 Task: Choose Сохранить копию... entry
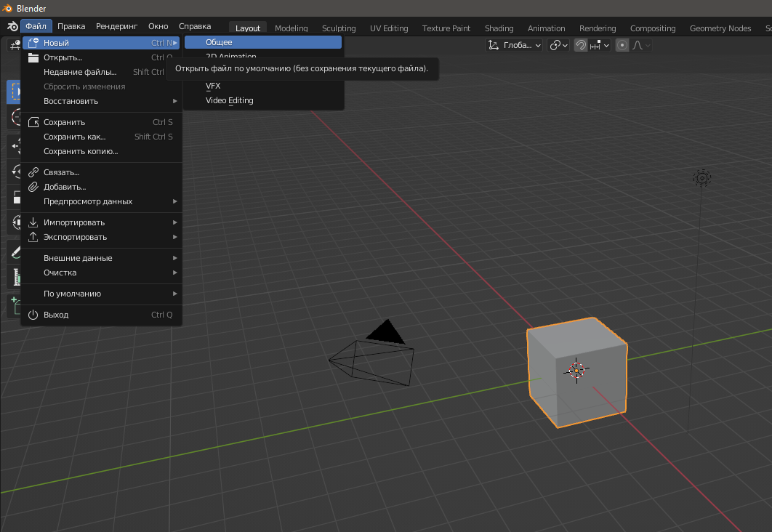[x=102, y=152]
